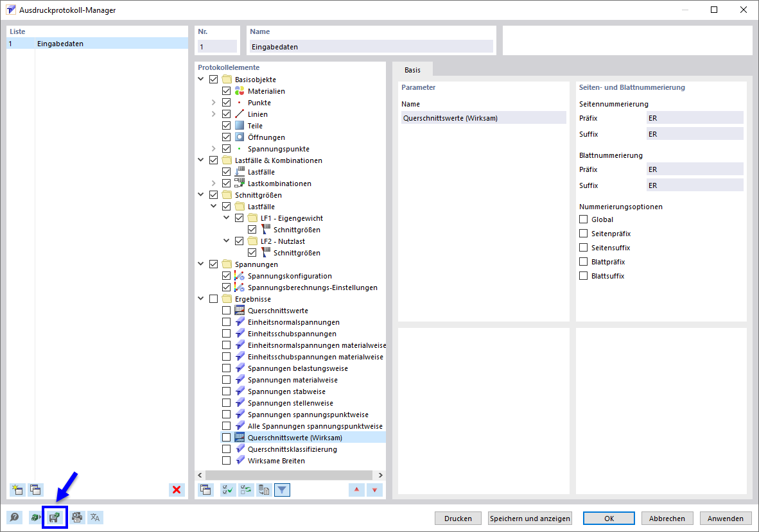This screenshot has width=759, height=532.
Task: Uncheck the Materialien checkbox
Action: pos(226,91)
